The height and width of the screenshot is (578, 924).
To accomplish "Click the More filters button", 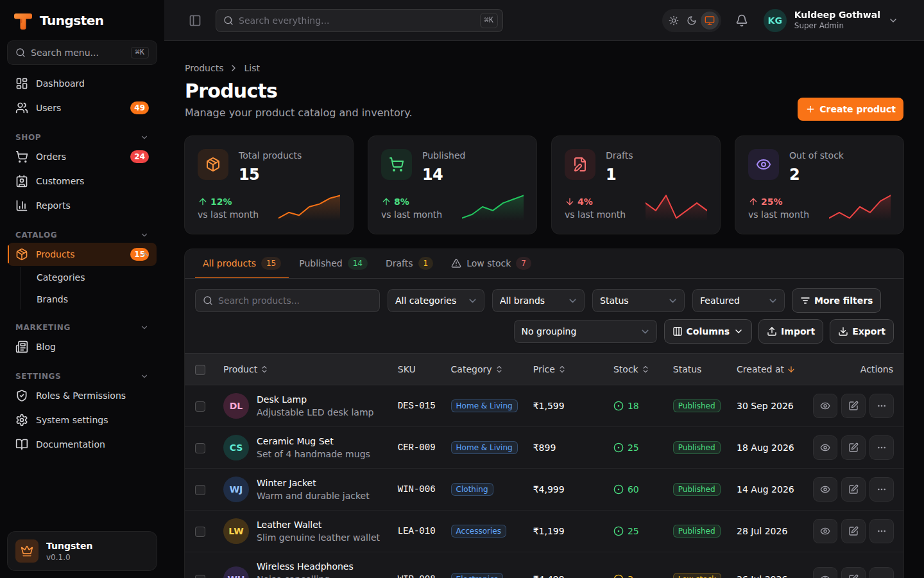I will pyautogui.click(x=836, y=301).
